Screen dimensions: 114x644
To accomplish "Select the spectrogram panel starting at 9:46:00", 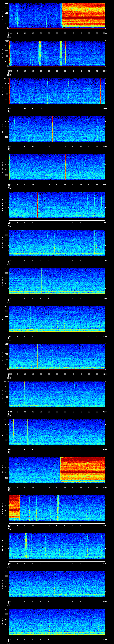I will click(x=57, y=584).
